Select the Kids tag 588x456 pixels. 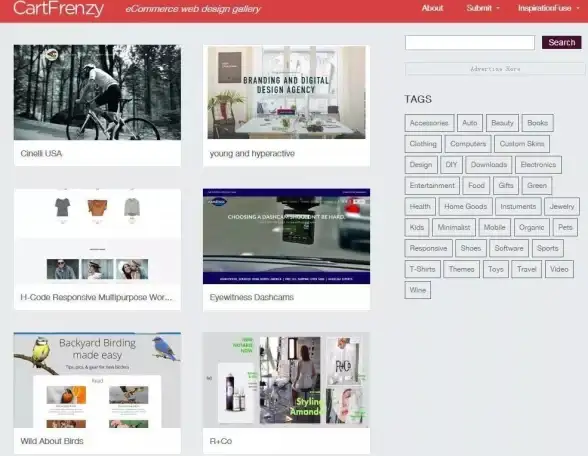(417, 228)
